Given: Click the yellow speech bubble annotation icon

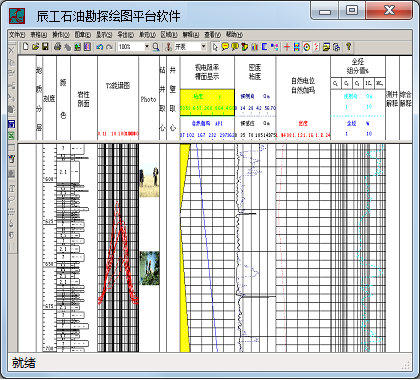Looking at the screenshot, I should pos(225,47).
